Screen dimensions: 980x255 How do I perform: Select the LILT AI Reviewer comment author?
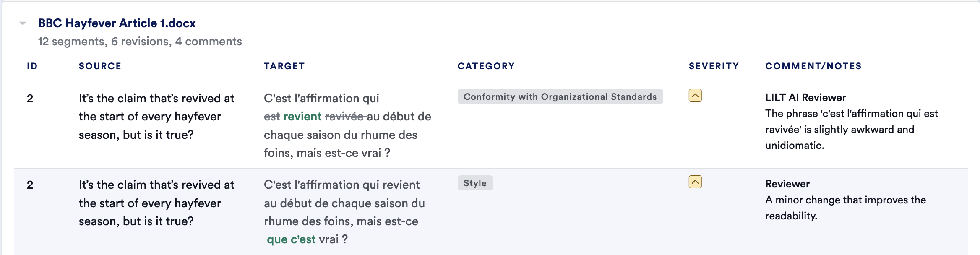coord(805,97)
